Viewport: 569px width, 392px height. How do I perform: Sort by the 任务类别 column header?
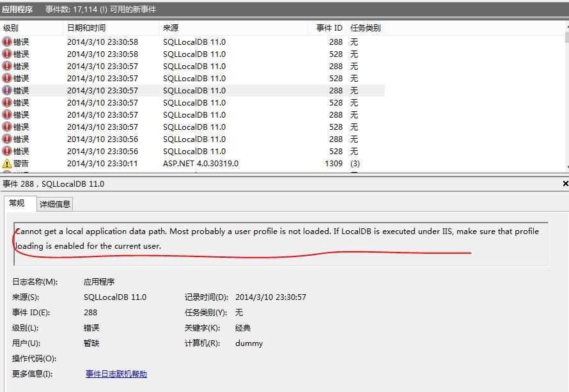point(364,27)
